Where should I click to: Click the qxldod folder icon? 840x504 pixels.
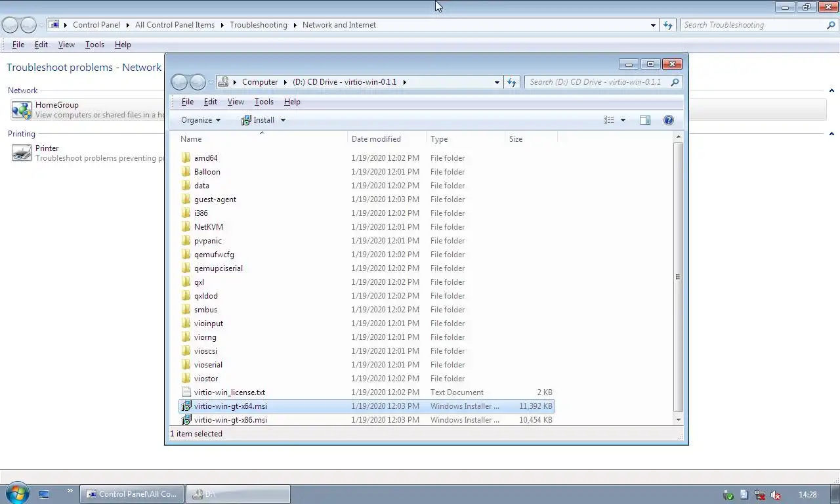click(186, 296)
